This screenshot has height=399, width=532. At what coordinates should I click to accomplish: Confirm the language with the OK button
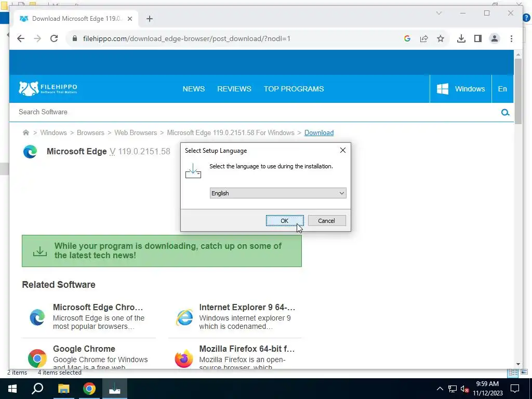285,221
